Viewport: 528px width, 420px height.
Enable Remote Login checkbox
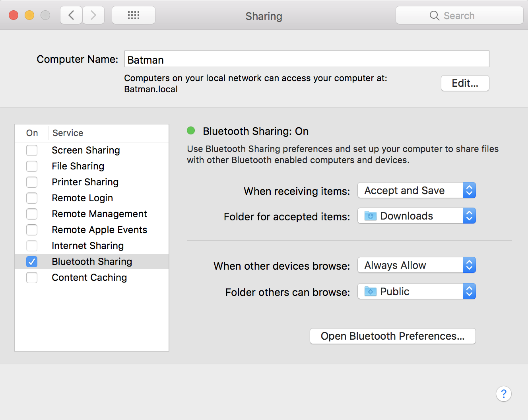point(32,198)
